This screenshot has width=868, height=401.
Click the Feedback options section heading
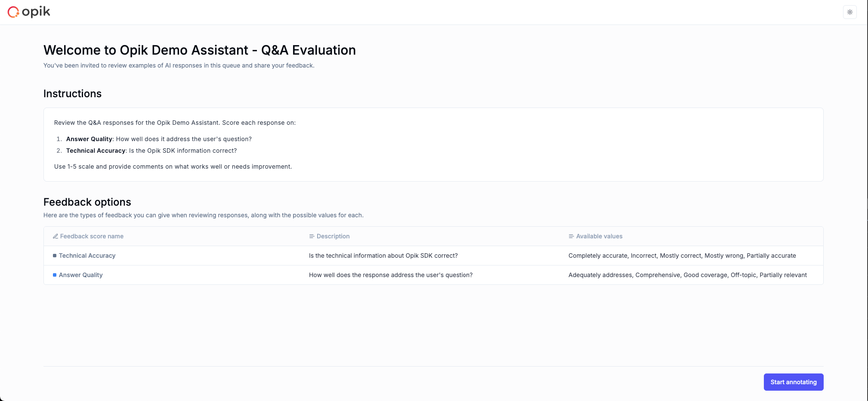[87, 202]
